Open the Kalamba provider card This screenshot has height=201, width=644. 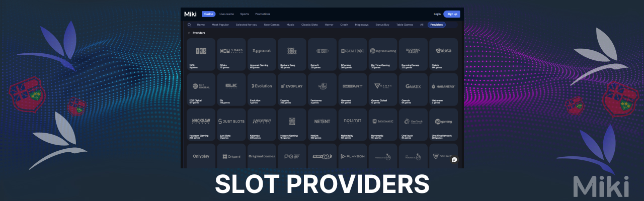pos(262,125)
